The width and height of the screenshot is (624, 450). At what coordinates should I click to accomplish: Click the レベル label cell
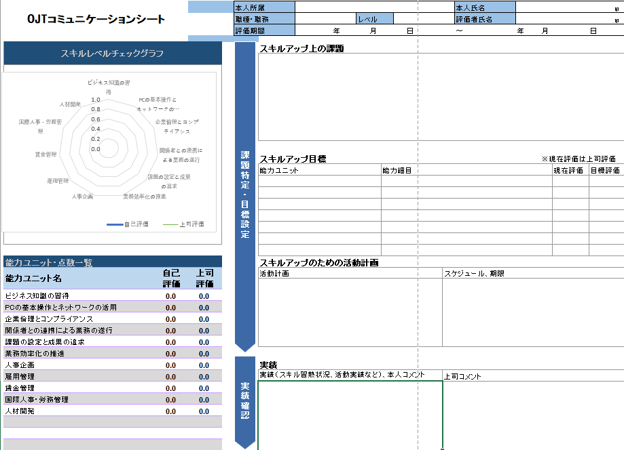[x=374, y=19]
